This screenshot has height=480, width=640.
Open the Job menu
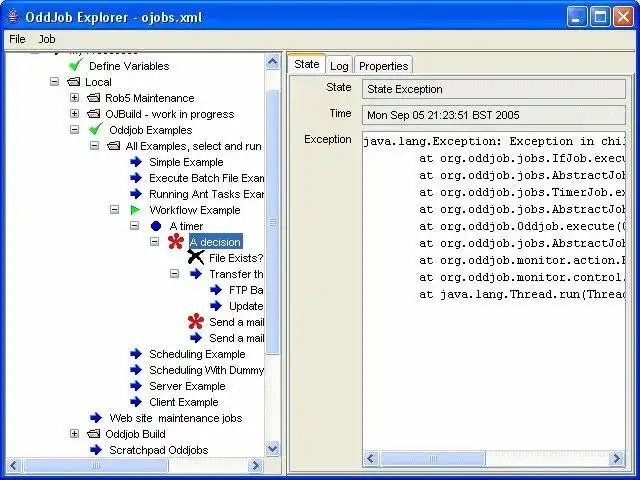(47, 39)
